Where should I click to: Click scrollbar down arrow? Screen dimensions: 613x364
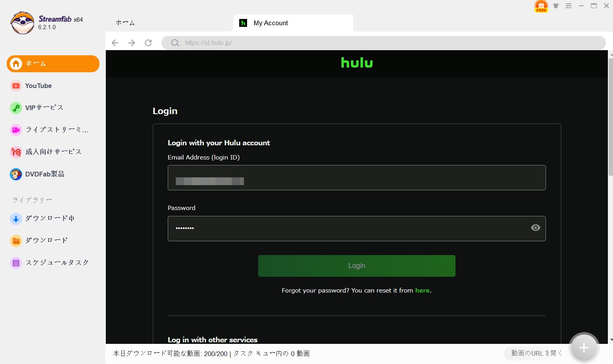click(x=611, y=340)
